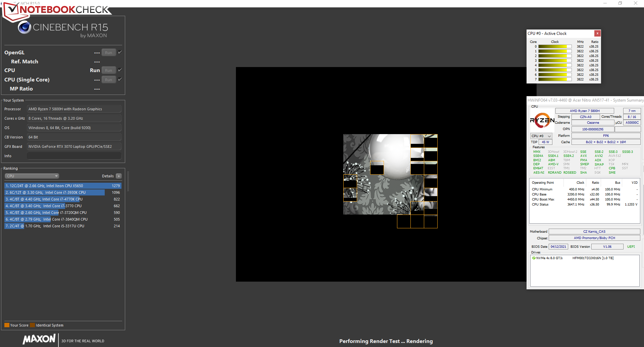Select the Core i7-3720QM ranking row
The image size is (644, 347).
63,213
